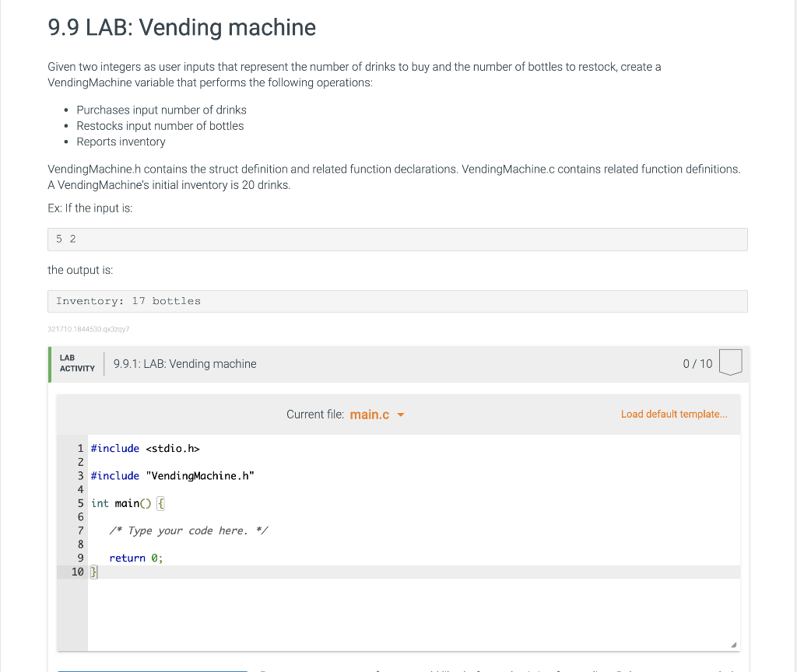Click the Load default template link
Viewport: 797px width, 672px height.
674,414
